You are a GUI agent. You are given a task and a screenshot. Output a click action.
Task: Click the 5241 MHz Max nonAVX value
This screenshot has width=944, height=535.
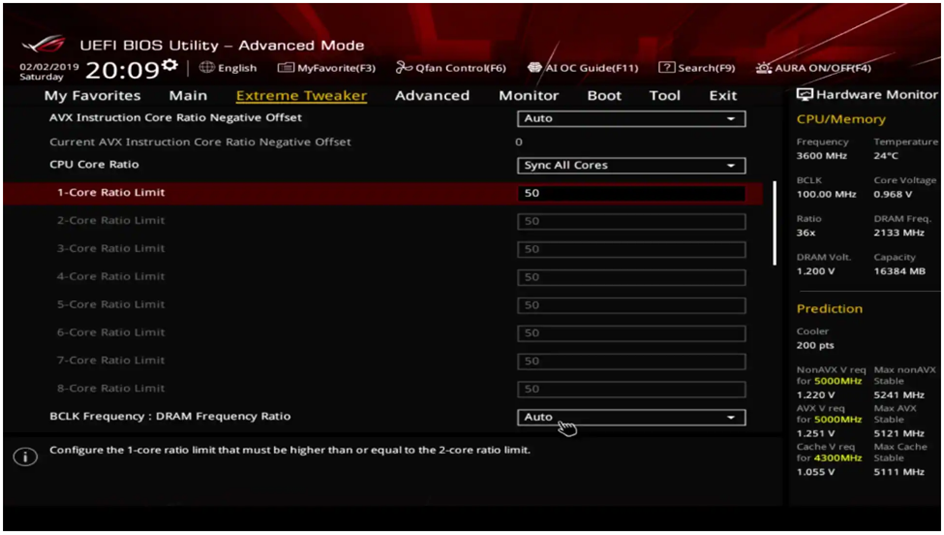(898, 395)
